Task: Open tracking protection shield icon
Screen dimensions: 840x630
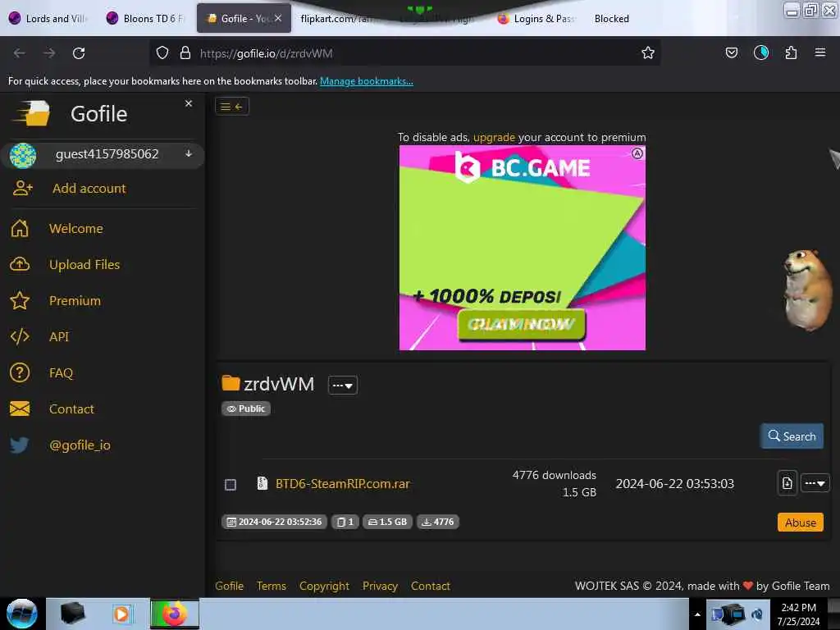Action: (162, 53)
